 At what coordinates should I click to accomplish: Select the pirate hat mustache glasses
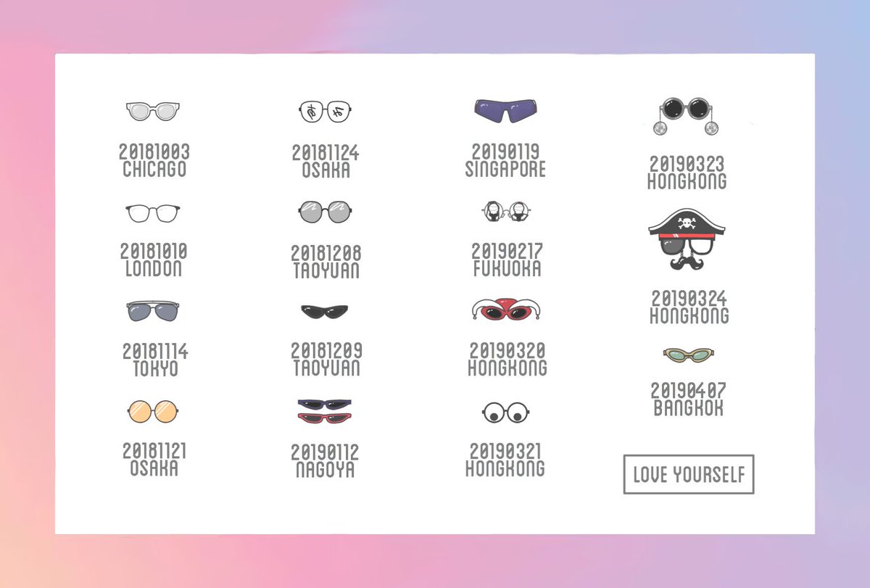coord(687,239)
